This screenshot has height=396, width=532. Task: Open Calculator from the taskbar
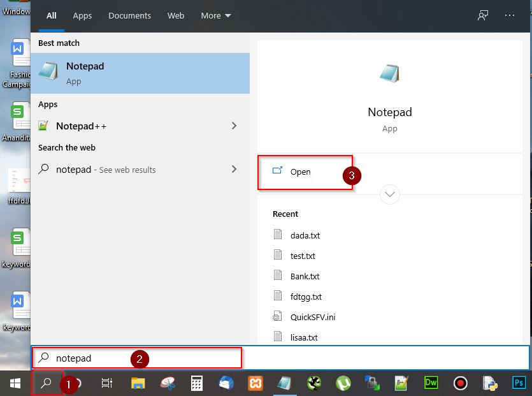[197, 383]
